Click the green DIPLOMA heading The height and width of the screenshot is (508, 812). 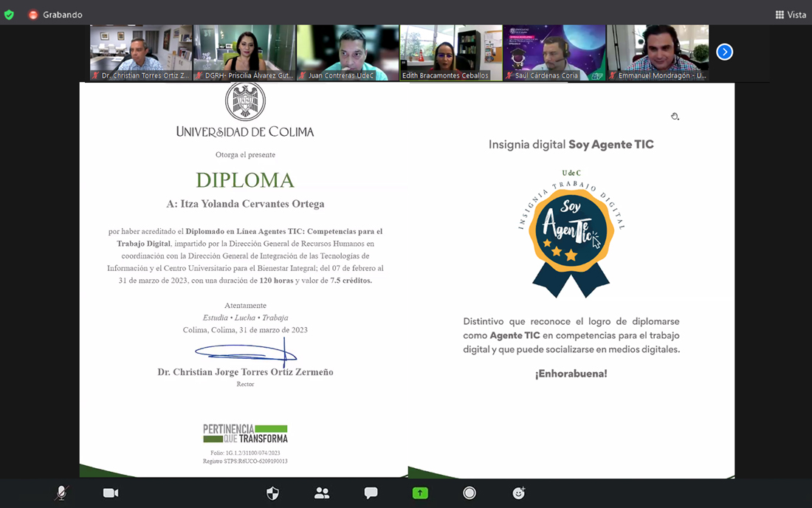(245, 180)
